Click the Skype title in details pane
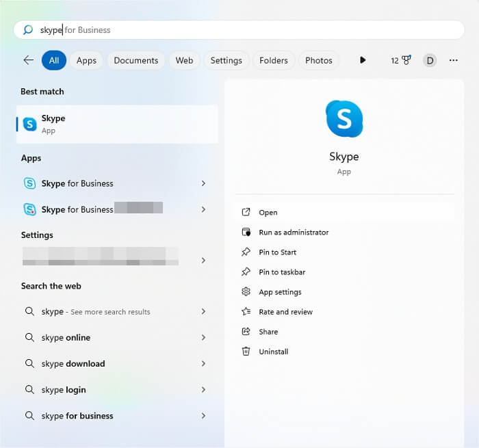 (344, 157)
